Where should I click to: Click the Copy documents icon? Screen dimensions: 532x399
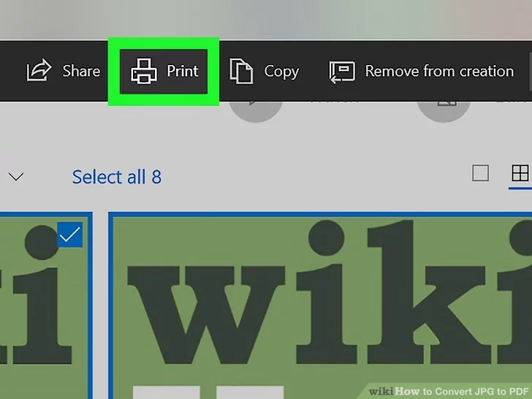pyautogui.click(x=241, y=71)
